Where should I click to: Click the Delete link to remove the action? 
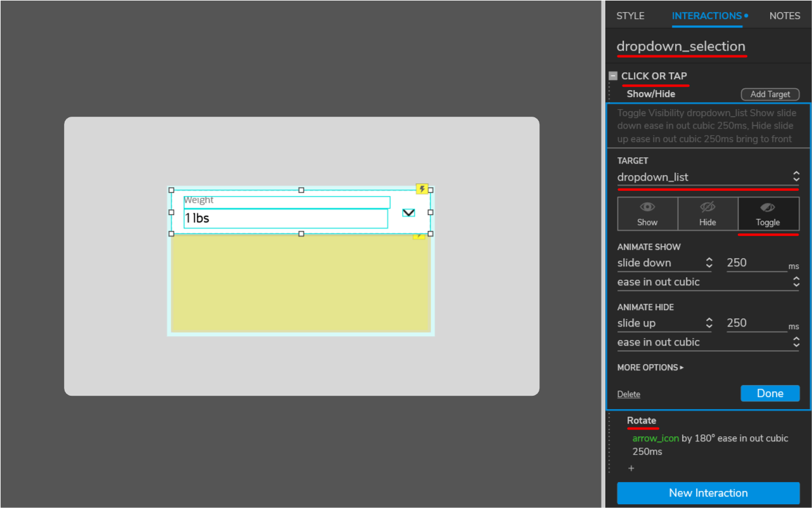click(x=628, y=394)
